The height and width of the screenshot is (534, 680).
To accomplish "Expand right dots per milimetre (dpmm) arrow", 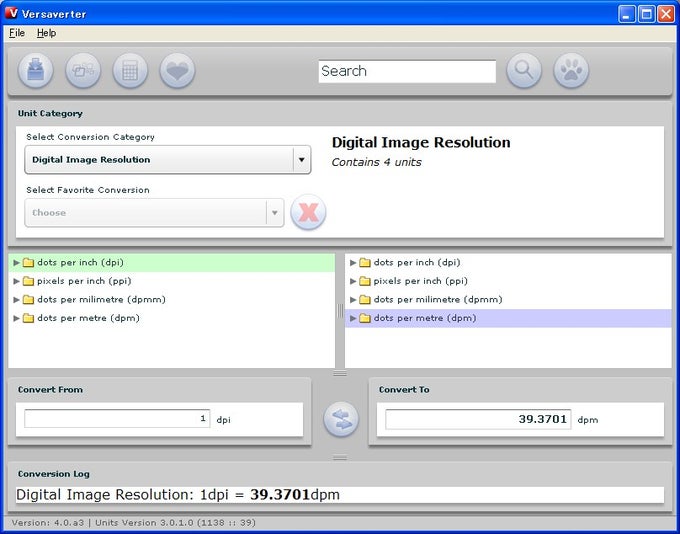I will click(x=353, y=300).
